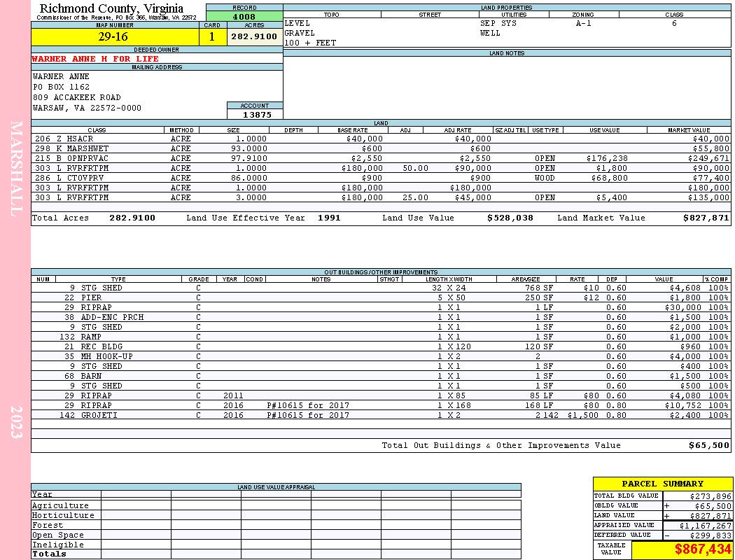
Task: Select deeded owner WARNER ANNE H FOR LIFE
Action: [x=95, y=59]
